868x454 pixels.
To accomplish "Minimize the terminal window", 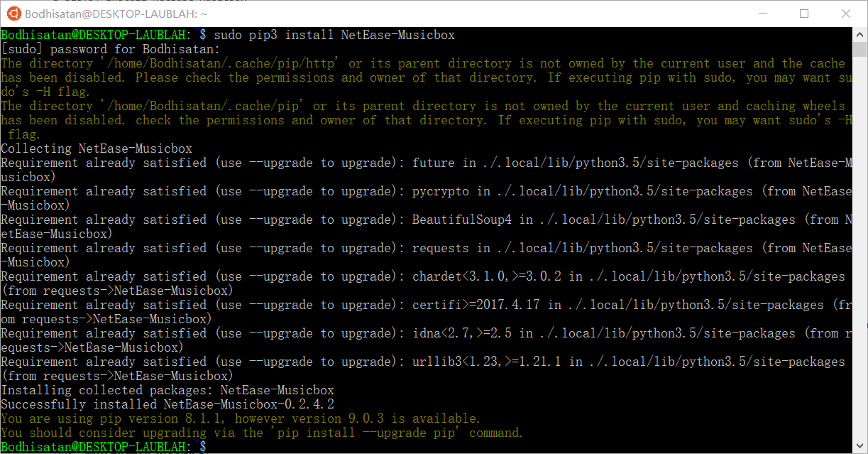I will click(763, 13).
